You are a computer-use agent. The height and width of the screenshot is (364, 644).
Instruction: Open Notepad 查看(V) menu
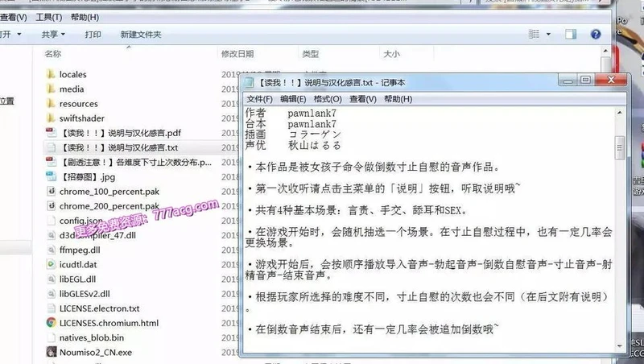[363, 99]
